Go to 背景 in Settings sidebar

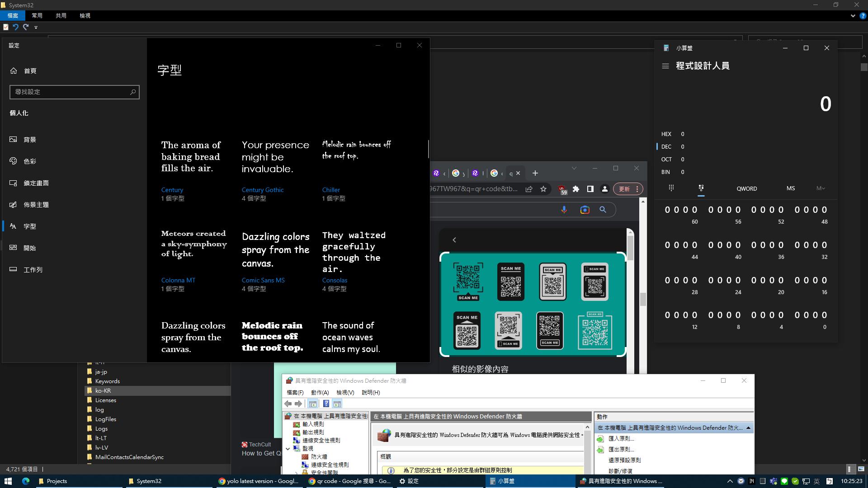29,140
